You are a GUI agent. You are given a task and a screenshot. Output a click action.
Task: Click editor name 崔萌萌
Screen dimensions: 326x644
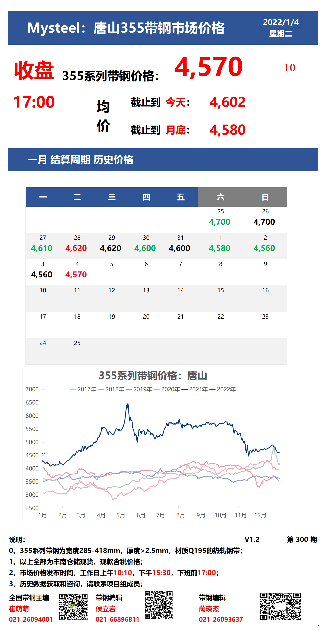coord(19,609)
